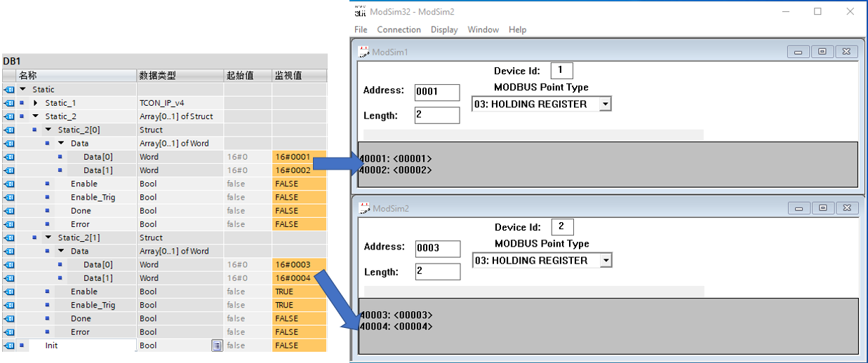The height and width of the screenshot is (363, 868).
Task: Open ModSim2 MODBUS Point Type dropdown
Action: 605,260
